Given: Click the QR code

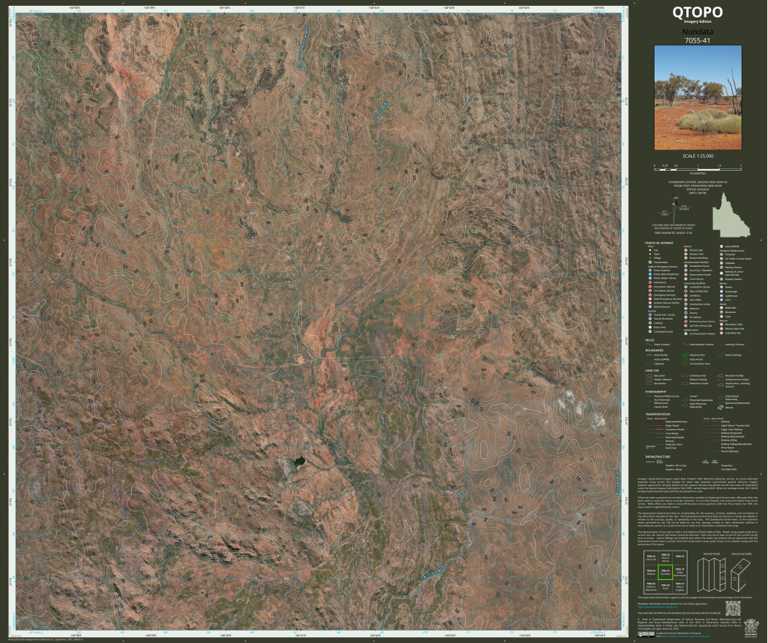Looking at the screenshot, I should click(733, 608).
